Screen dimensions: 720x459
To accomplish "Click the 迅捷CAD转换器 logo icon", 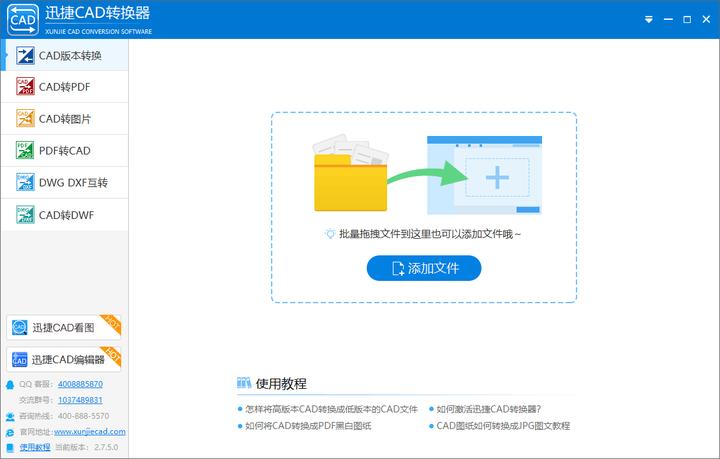I will (23, 19).
